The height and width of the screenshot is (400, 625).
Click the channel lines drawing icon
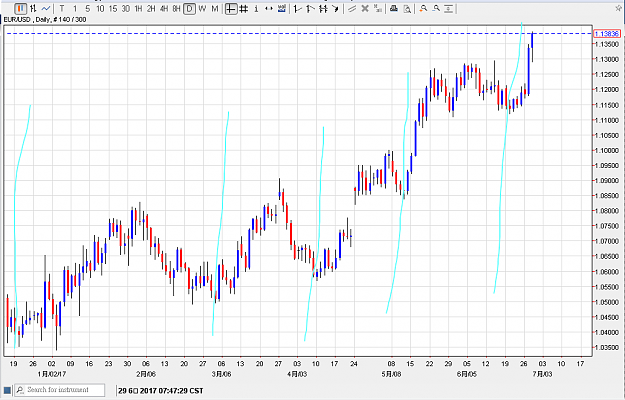(323, 8)
